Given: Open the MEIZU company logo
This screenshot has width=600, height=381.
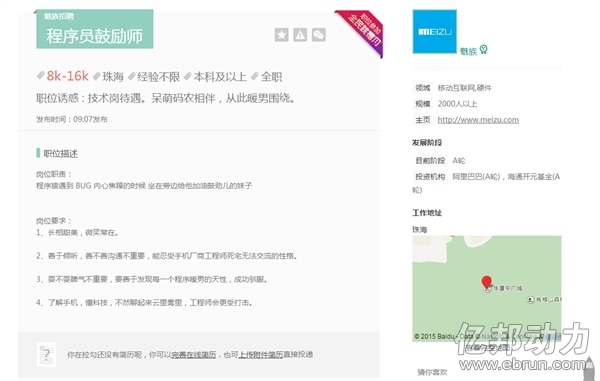Looking at the screenshot, I should (x=434, y=31).
